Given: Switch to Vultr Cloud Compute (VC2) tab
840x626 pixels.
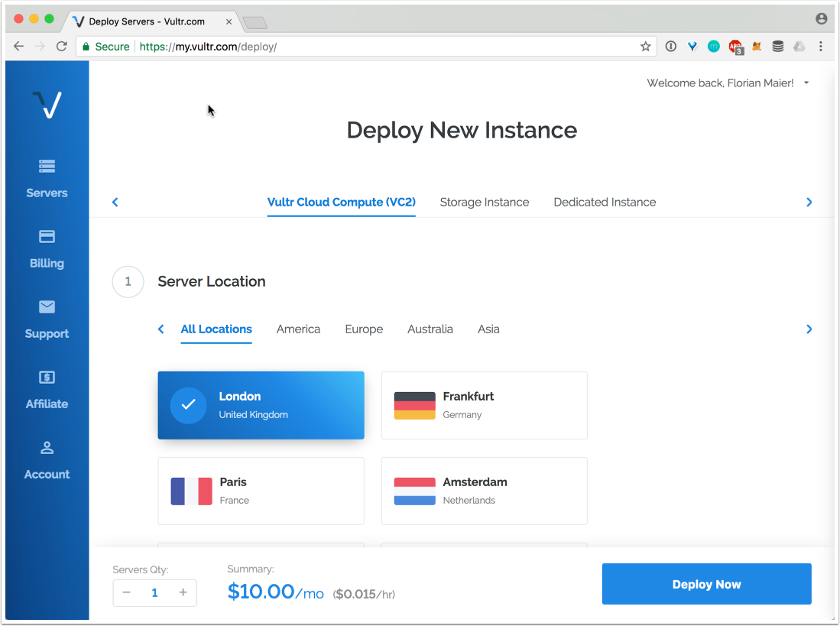Looking at the screenshot, I should (341, 203).
